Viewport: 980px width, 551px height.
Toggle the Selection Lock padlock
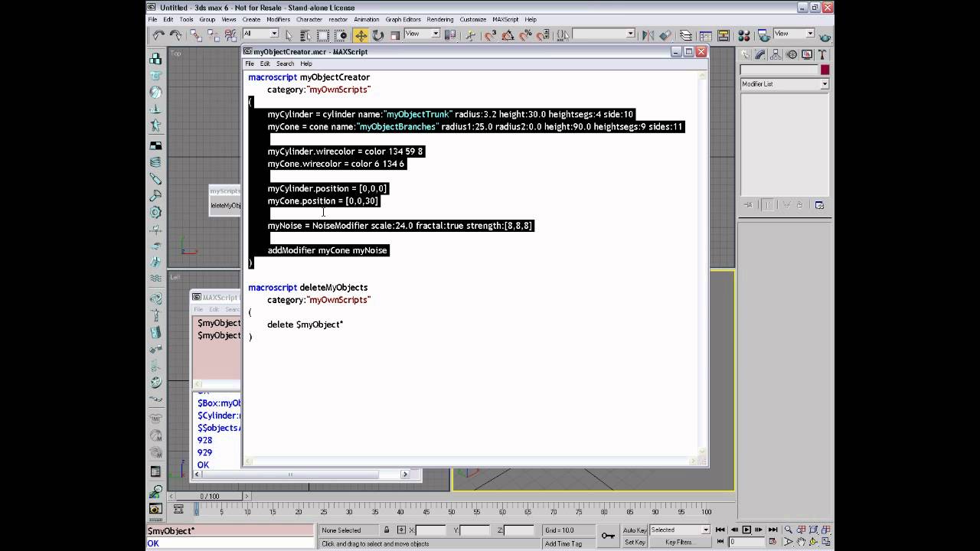pos(387,530)
